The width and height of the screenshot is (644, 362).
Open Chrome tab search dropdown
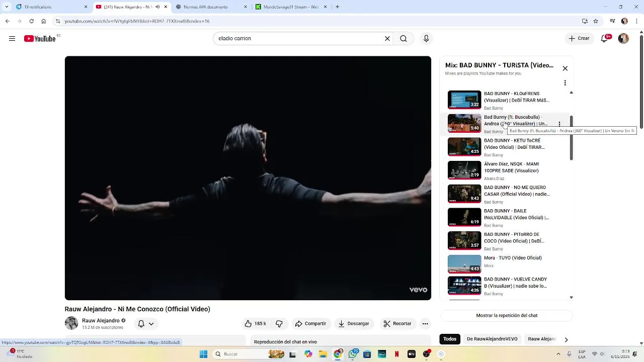click(x=7, y=7)
